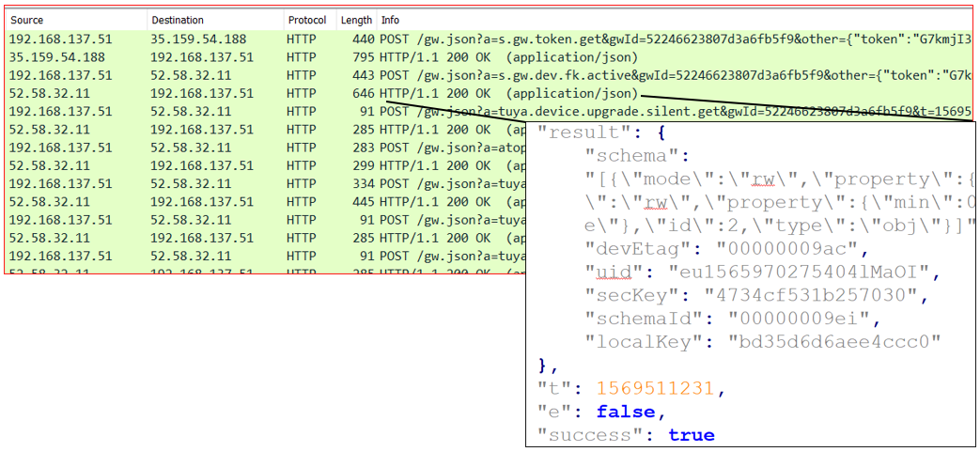Screen dimensions: 980x452
Task: Select the POST packet with length 334
Action: pyautogui.click(x=266, y=184)
